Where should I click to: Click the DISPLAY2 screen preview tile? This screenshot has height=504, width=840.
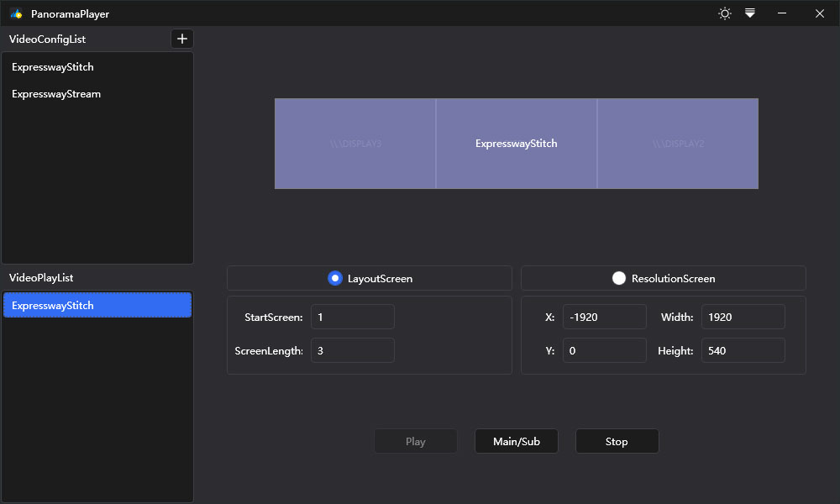(x=677, y=144)
